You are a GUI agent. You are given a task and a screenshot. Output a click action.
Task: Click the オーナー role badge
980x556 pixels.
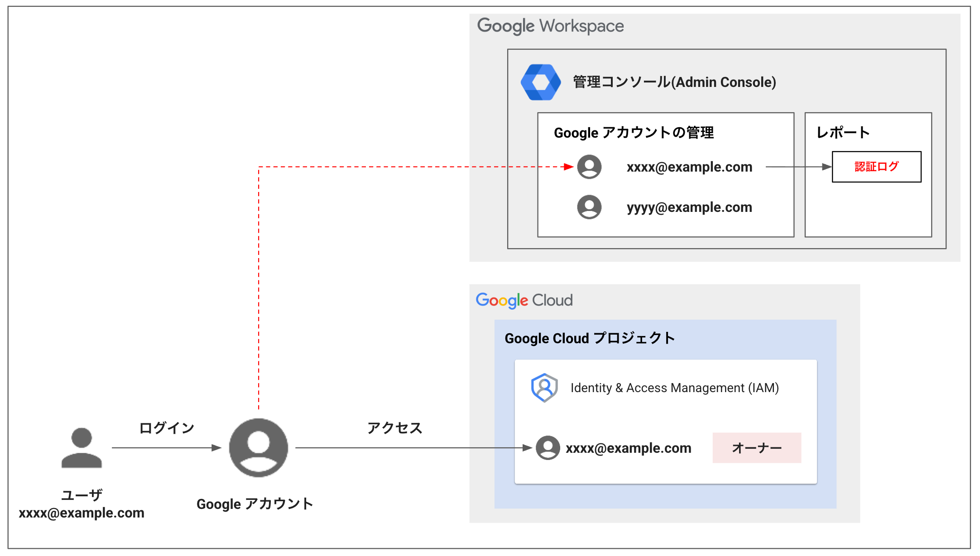coord(756,448)
